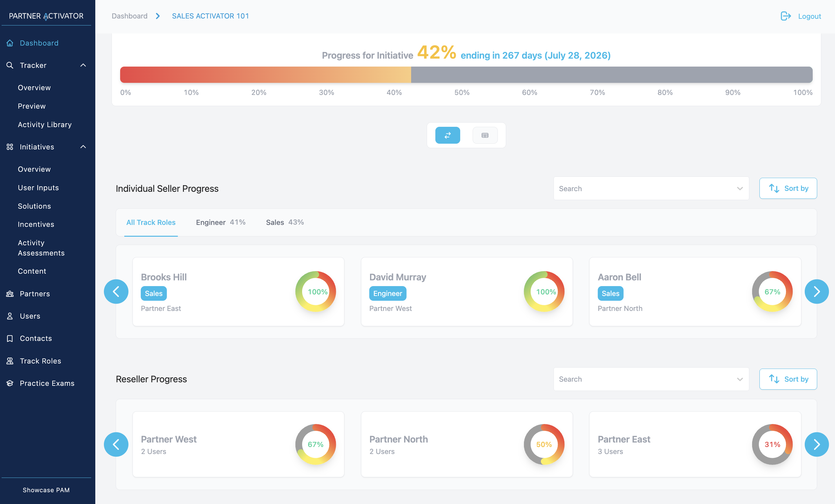The width and height of the screenshot is (835, 504).
Task: Switch to the carousel view toggle
Action: [447, 135]
